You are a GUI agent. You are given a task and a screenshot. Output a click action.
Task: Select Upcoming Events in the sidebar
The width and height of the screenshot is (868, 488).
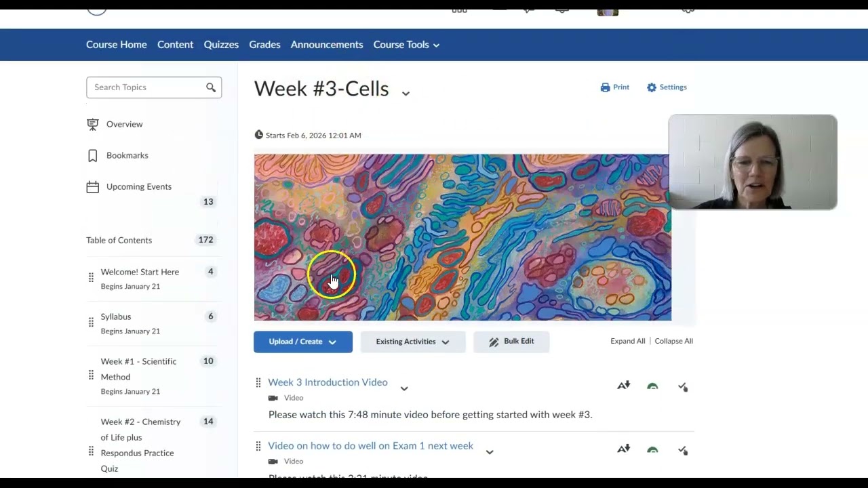139,186
